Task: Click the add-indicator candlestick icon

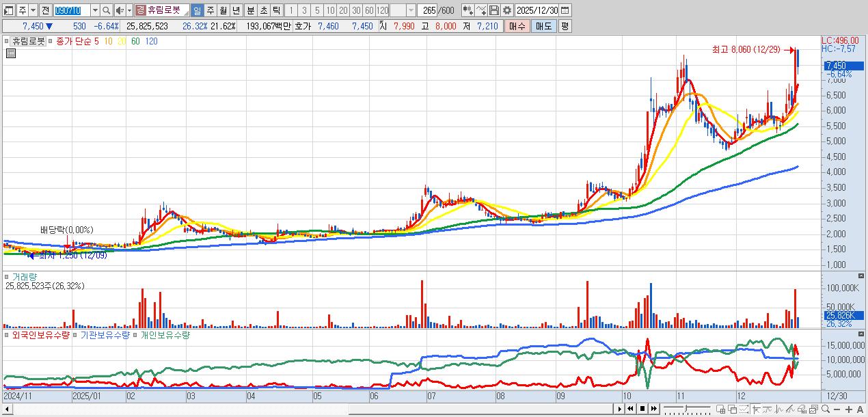Action: [468, 10]
